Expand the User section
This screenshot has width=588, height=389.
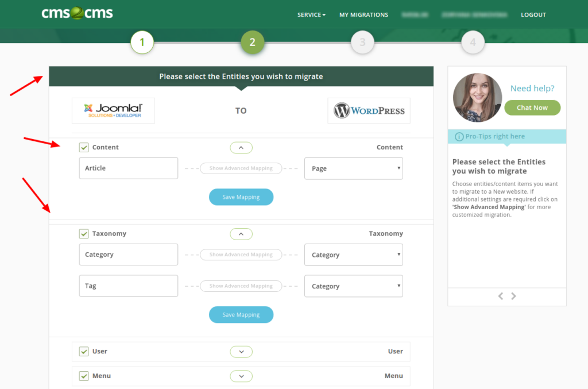241,352
